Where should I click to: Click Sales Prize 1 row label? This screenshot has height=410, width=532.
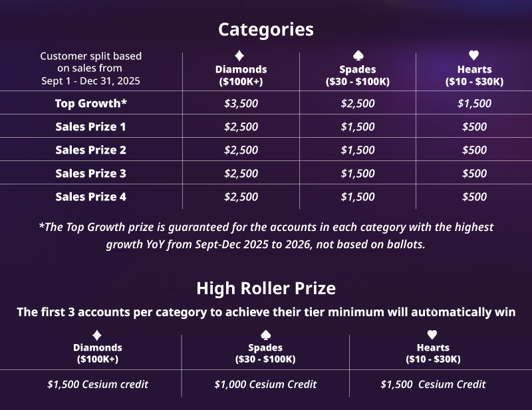[90, 126]
